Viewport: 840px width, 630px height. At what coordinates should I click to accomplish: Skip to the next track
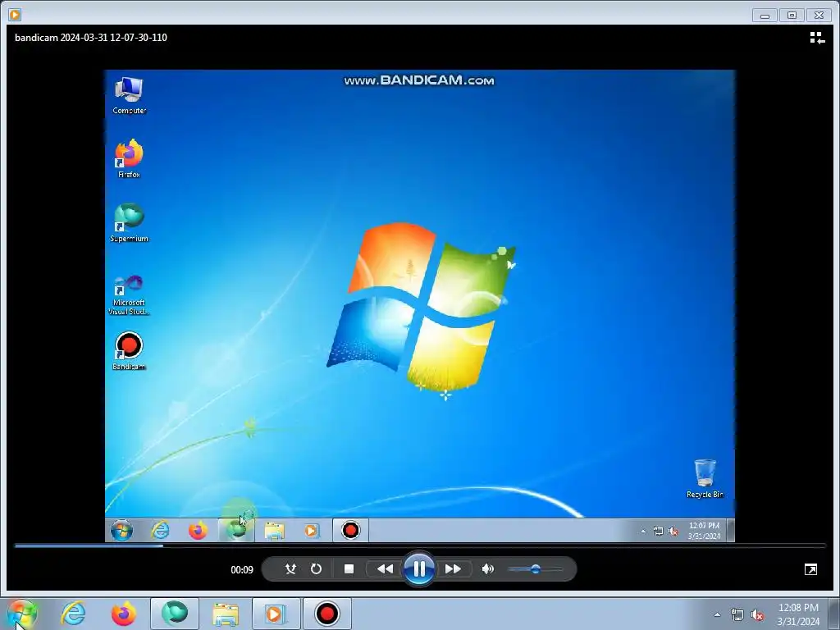(x=453, y=569)
